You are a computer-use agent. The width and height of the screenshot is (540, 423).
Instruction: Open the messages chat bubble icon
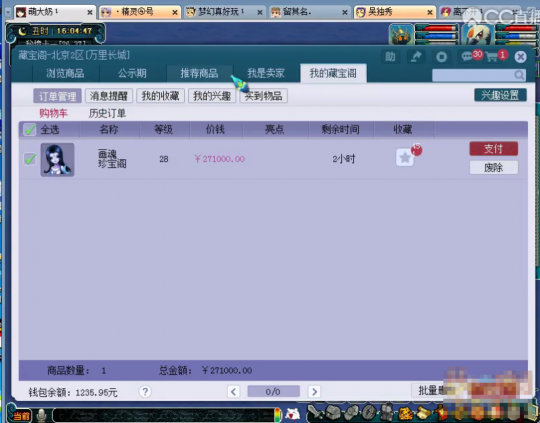467,56
